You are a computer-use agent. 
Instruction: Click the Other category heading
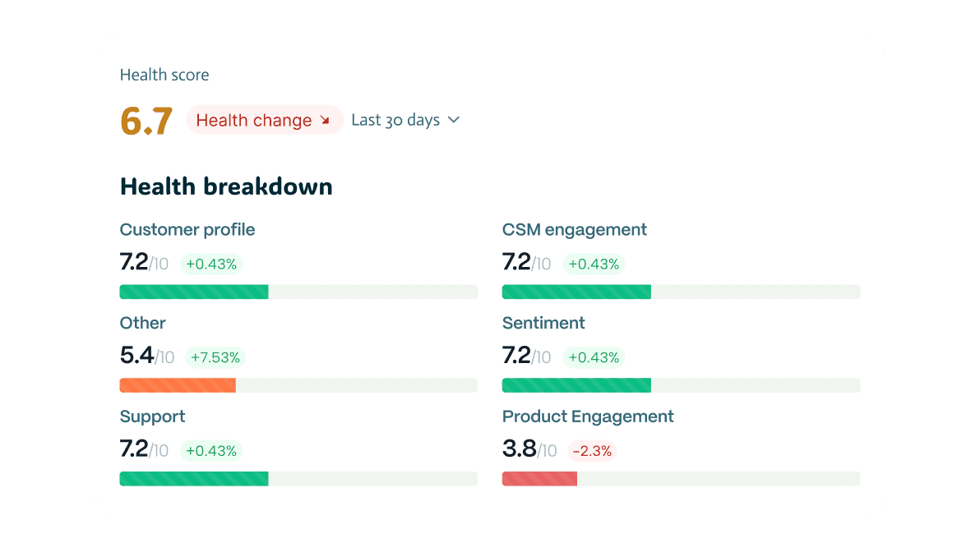[143, 323]
